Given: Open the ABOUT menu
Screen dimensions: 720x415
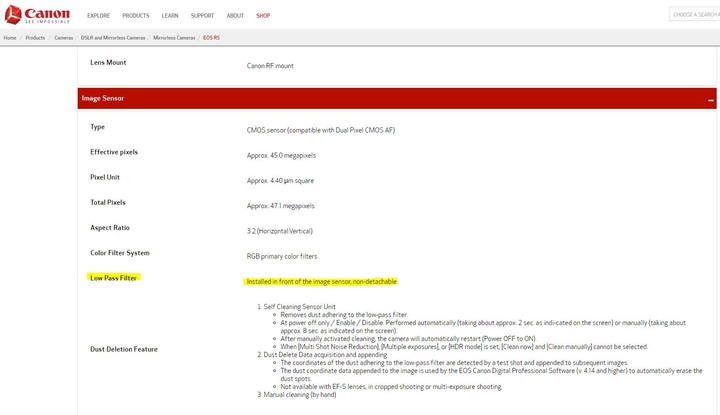Looking at the screenshot, I should tap(235, 16).
